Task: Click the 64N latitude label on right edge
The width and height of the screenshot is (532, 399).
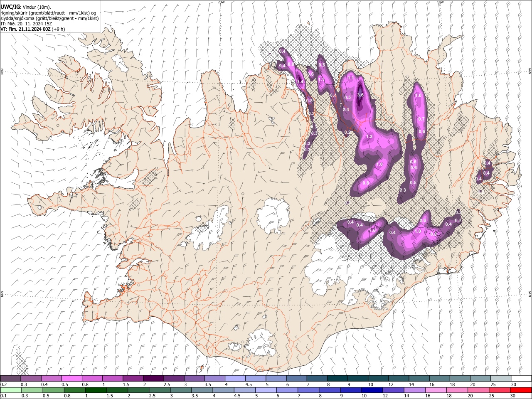Action: [x=530, y=293]
